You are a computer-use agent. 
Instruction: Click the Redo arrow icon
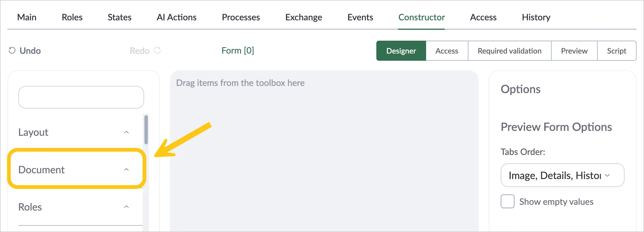click(x=158, y=50)
